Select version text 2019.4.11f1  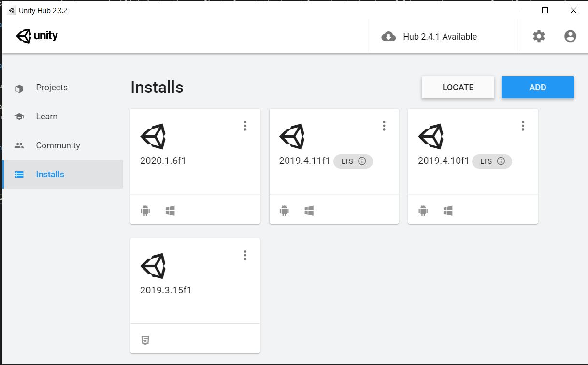point(304,161)
